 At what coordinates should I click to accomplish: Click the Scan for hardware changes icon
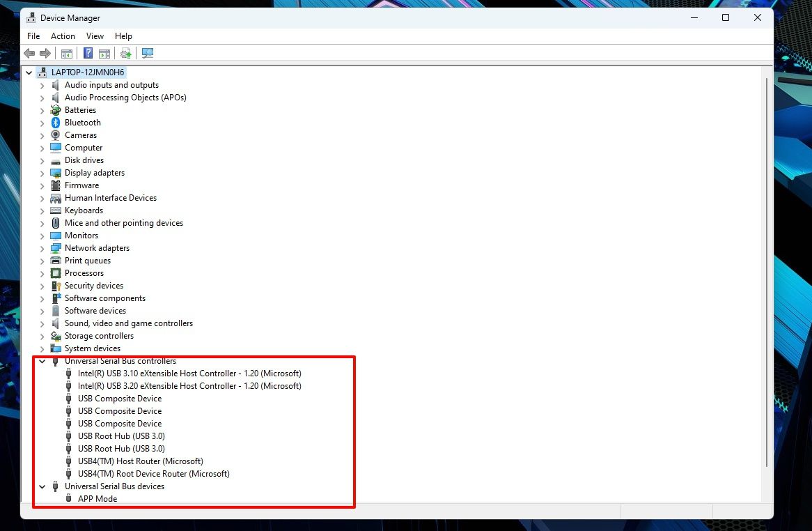147,53
